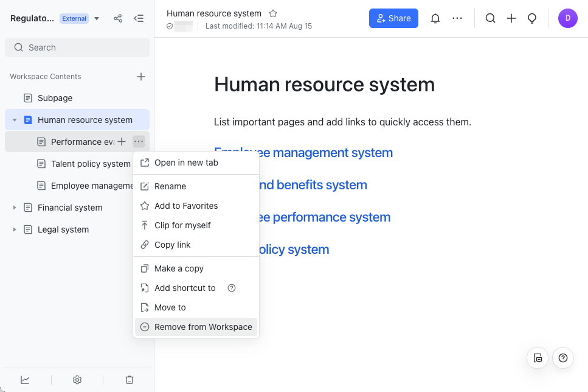Open the policy system link
The height and width of the screenshot is (392, 588).
294,250
